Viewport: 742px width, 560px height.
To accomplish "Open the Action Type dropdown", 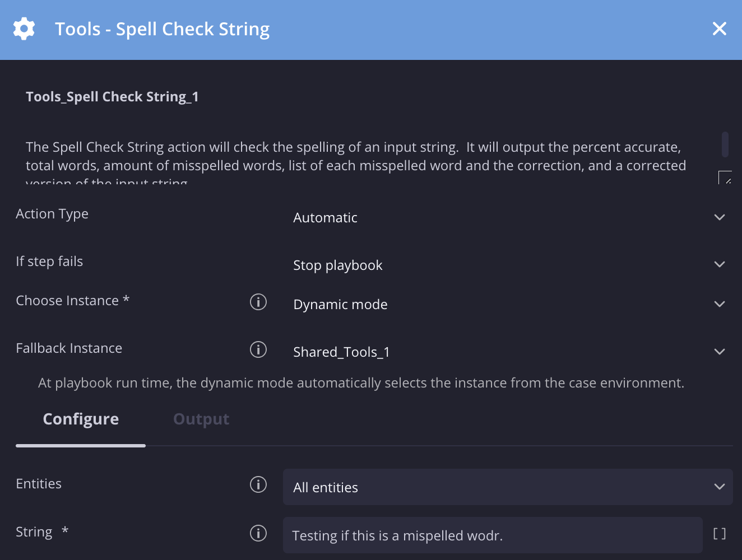I will click(x=720, y=217).
